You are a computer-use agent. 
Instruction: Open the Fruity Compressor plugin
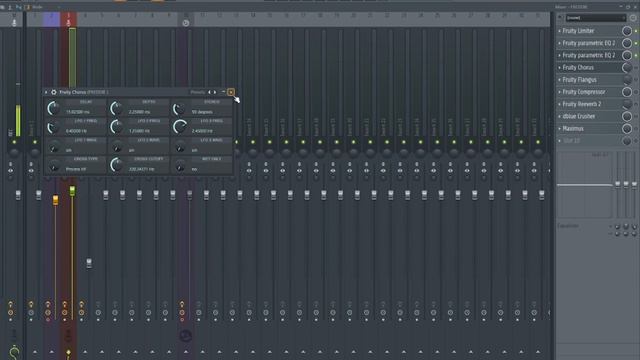coord(584,92)
